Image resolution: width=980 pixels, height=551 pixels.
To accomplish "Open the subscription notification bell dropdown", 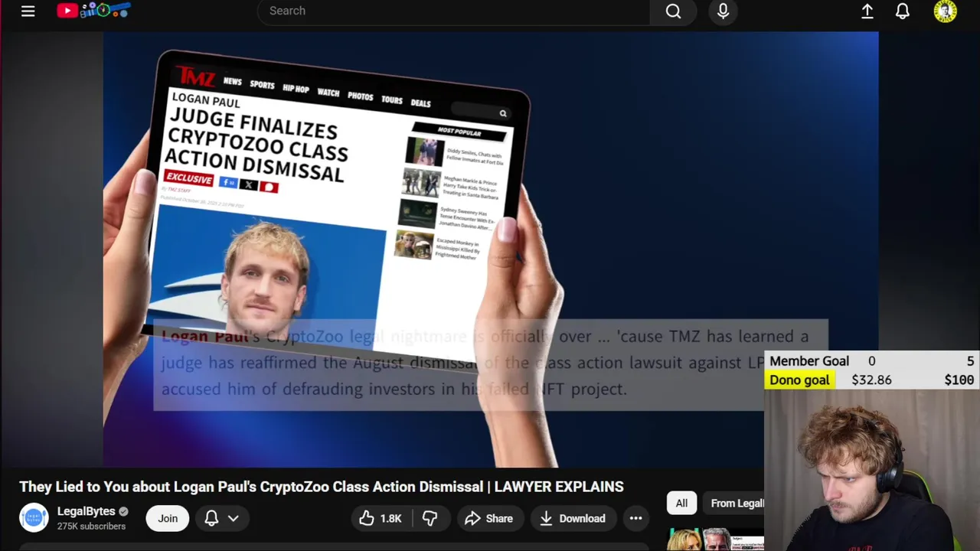I will point(222,518).
